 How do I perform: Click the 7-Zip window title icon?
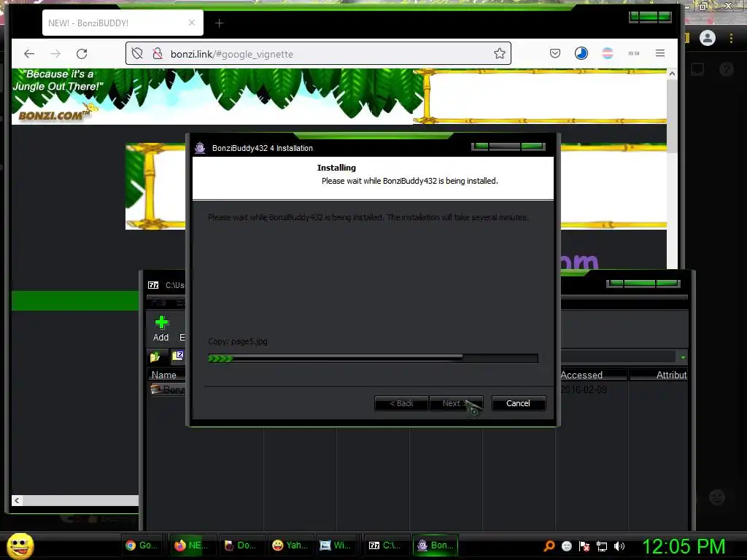point(153,285)
